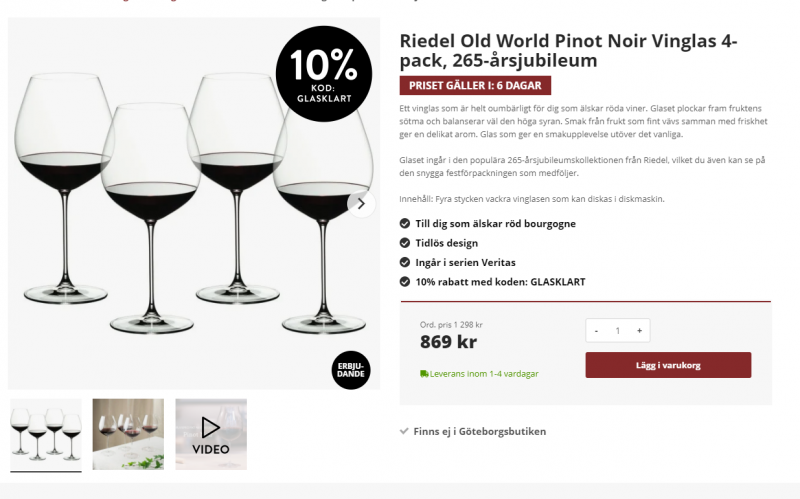Play the product video thumbnail
The height and width of the screenshot is (499, 800).
tap(211, 434)
